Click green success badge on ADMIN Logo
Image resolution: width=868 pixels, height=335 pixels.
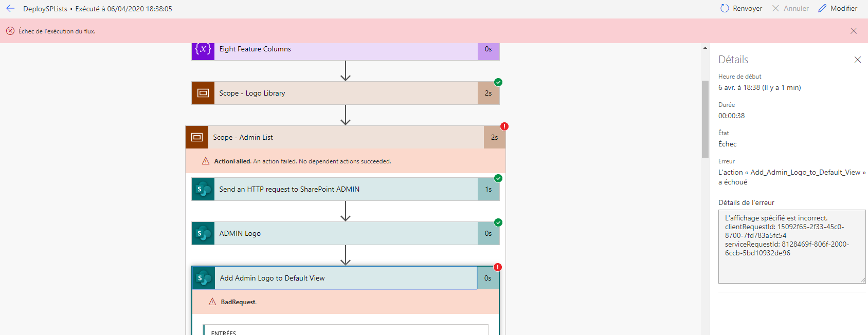[x=498, y=222]
